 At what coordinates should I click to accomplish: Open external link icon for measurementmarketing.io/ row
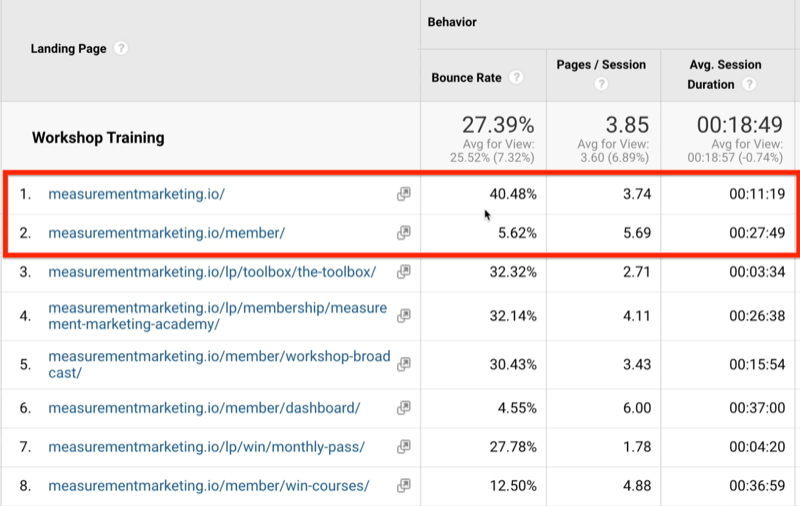pyautogui.click(x=403, y=195)
